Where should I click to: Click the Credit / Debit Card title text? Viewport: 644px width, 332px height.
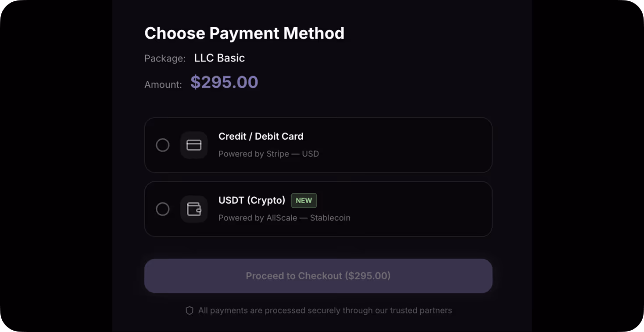(261, 137)
